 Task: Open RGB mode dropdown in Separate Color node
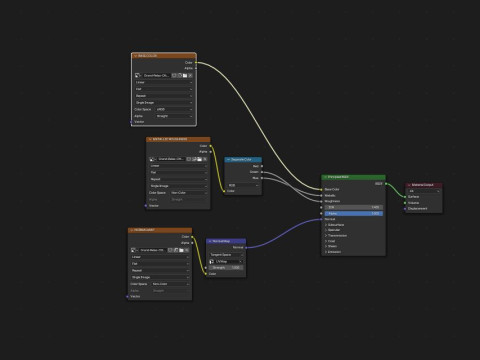[243, 185]
